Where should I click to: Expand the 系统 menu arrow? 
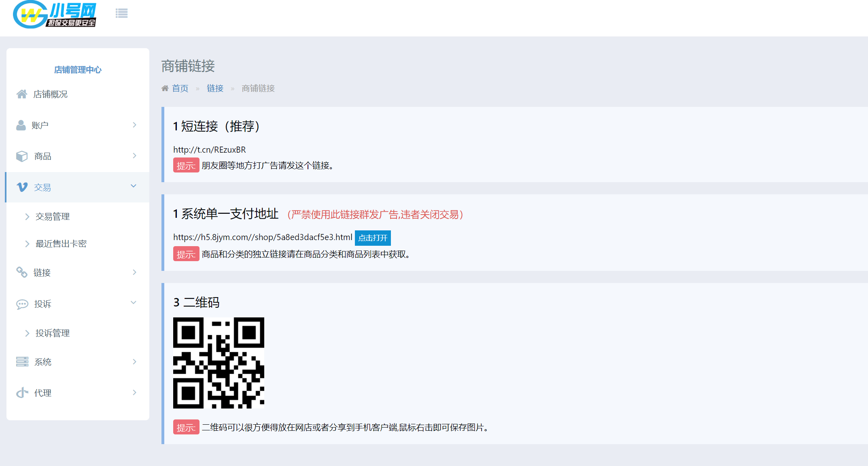pyautogui.click(x=134, y=362)
